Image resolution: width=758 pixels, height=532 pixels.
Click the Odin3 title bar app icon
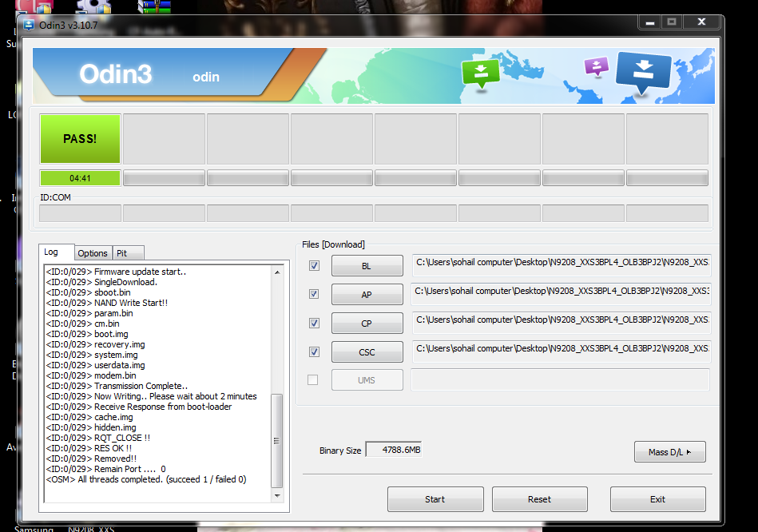click(29, 25)
